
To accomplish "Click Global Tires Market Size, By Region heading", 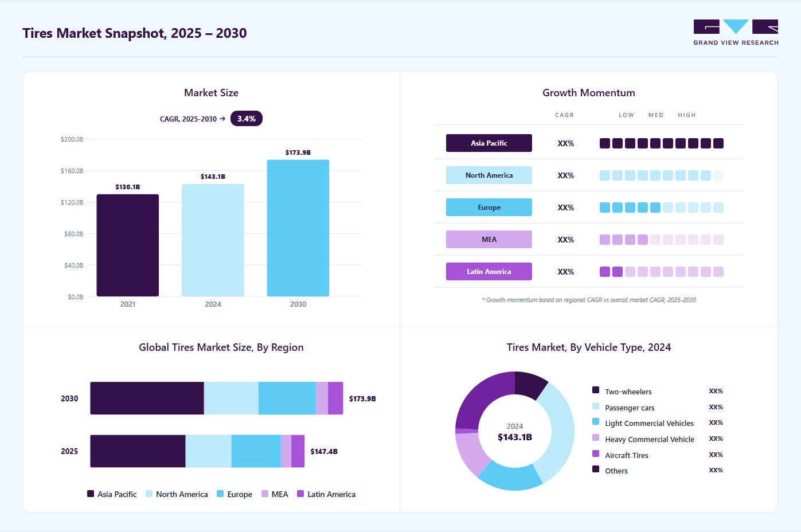I will (x=221, y=347).
